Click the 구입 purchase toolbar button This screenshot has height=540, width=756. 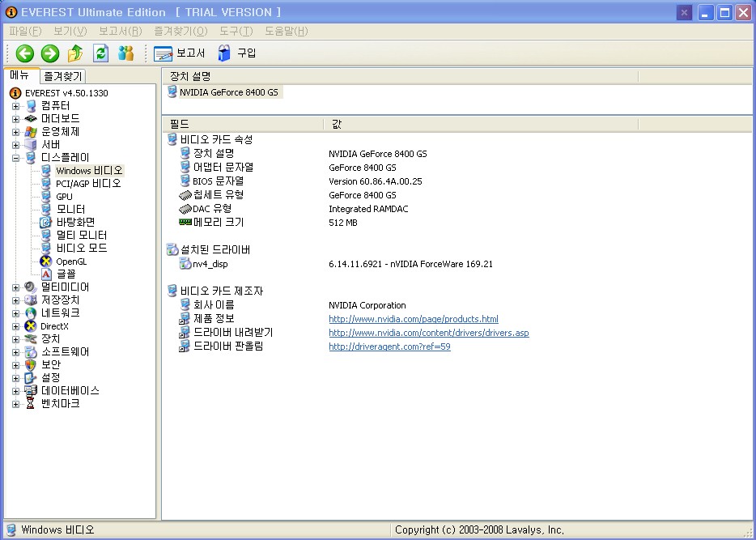pos(236,53)
